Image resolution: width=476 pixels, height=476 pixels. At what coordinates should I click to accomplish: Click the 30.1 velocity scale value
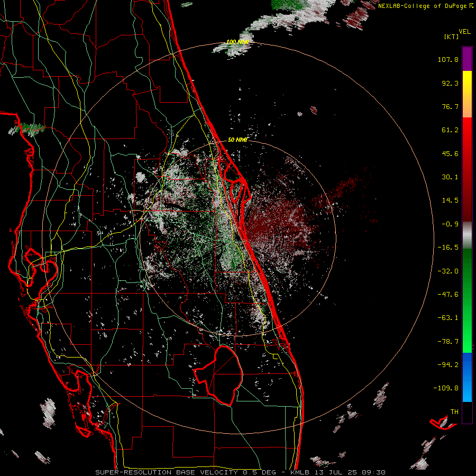(x=450, y=177)
